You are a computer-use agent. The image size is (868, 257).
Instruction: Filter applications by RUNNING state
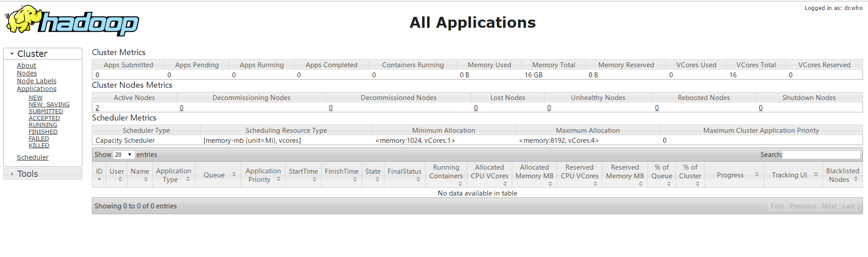click(x=43, y=125)
